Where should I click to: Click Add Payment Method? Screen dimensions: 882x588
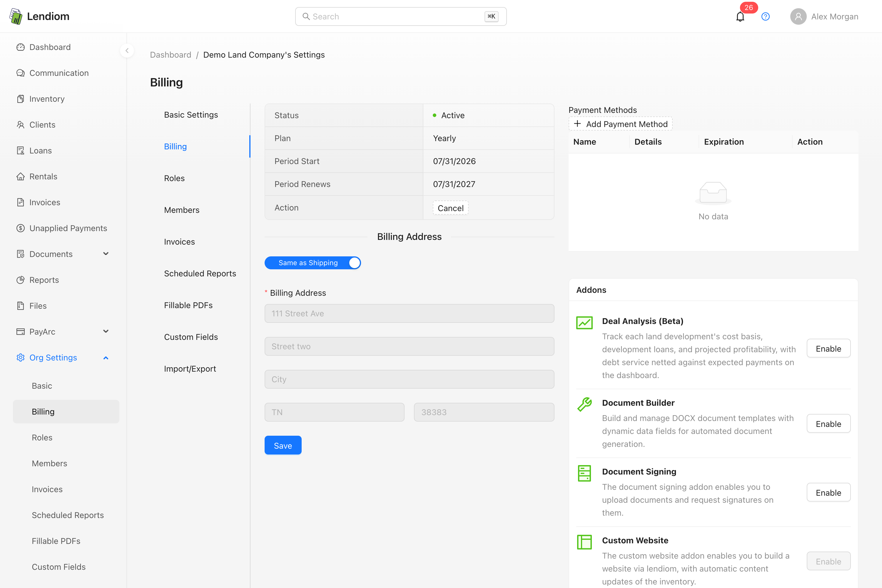(621, 124)
